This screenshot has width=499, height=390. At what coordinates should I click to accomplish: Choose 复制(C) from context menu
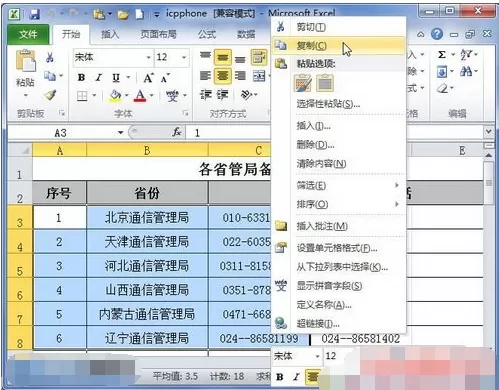(x=339, y=46)
